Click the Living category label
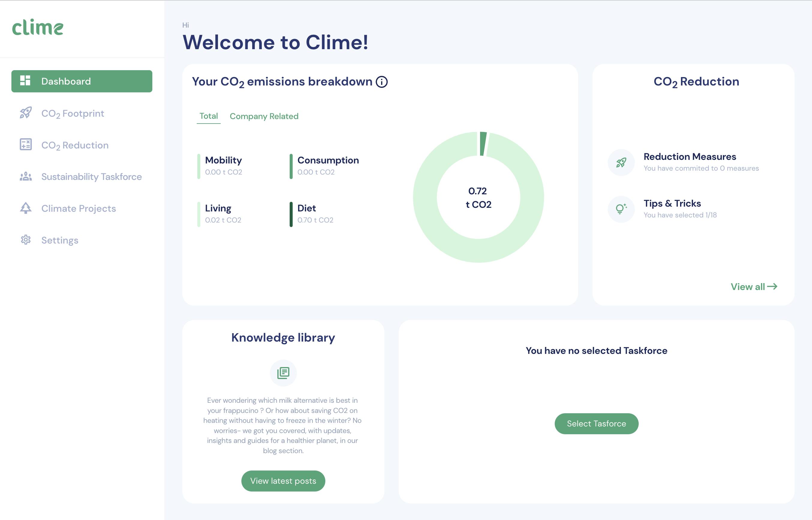812x520 pixels. click(218, 208)
